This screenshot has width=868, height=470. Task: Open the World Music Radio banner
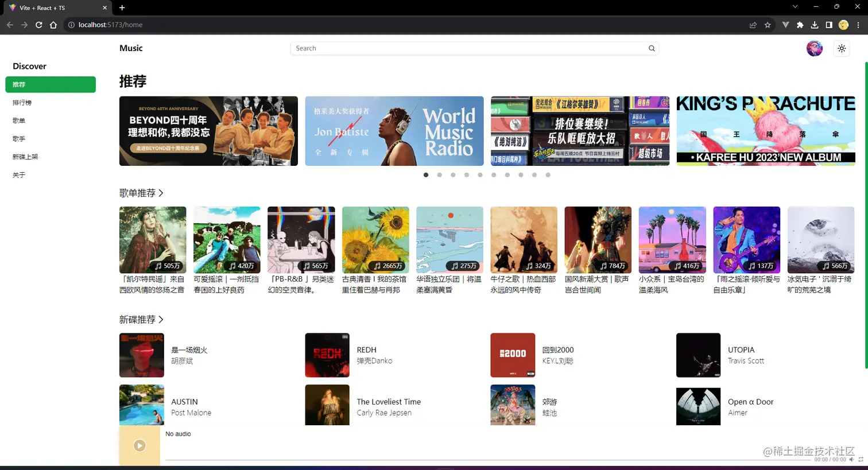point(394,131)
